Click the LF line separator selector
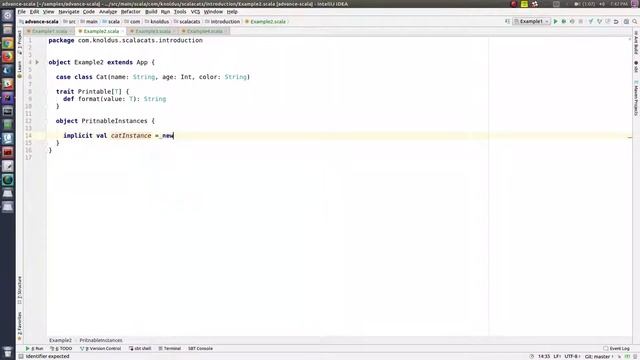This screenshot has width=640, height=360. 557,356
